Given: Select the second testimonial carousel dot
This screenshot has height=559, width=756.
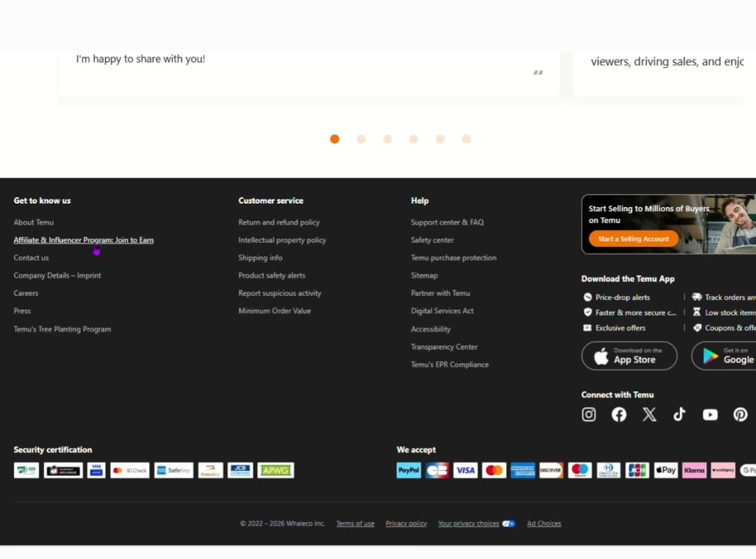Looking at the screenshot, I should click(361, 139).
